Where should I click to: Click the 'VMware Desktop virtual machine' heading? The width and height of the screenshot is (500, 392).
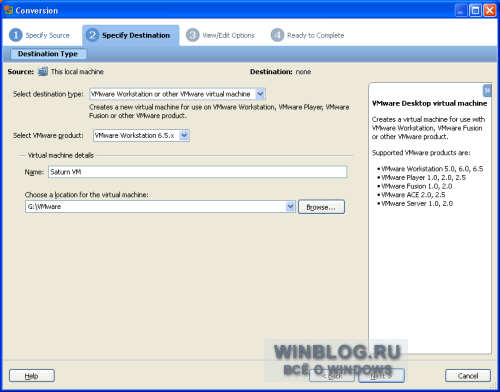pyautogui.click(x=429, y=103)
